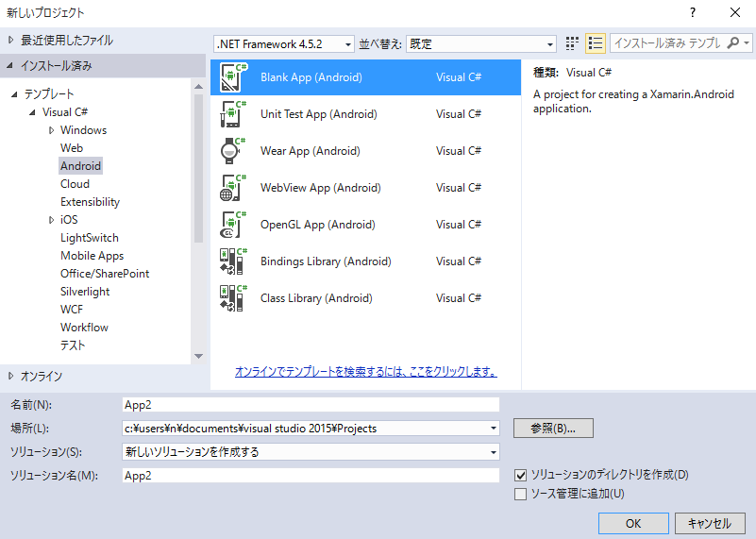Expand the online section
Screen dimensions: 756x539
pyautogui.click(x=10, y=376)
